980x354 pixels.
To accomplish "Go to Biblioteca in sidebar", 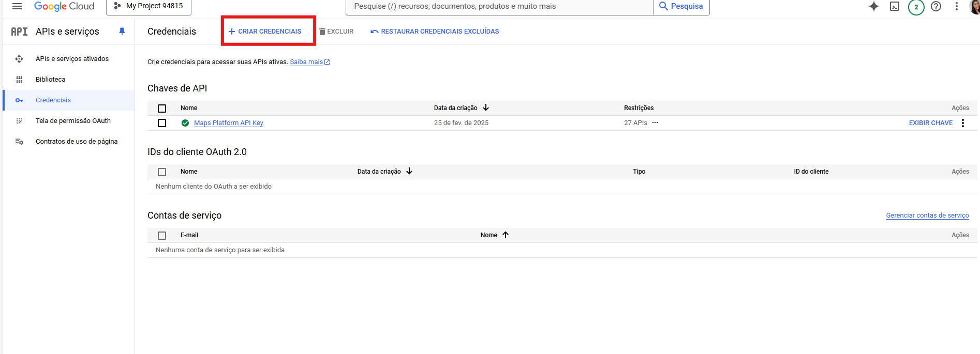I will pyautogui.click(x=51, y=80).
